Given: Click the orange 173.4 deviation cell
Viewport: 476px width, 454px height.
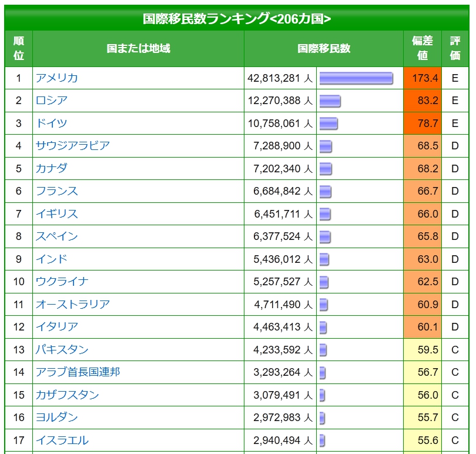Looking at the screenshot, I should pos(423,78).
